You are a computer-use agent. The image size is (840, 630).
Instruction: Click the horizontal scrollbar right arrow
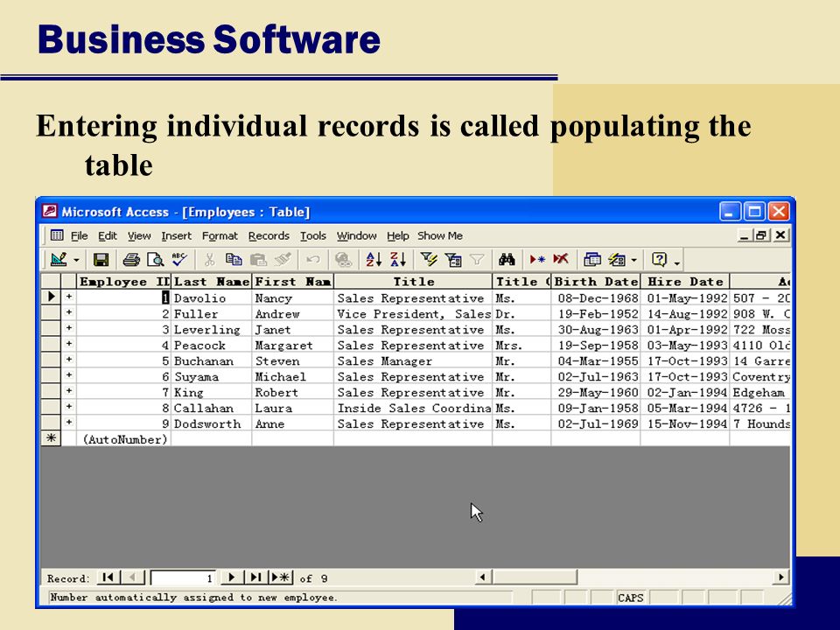781,577
